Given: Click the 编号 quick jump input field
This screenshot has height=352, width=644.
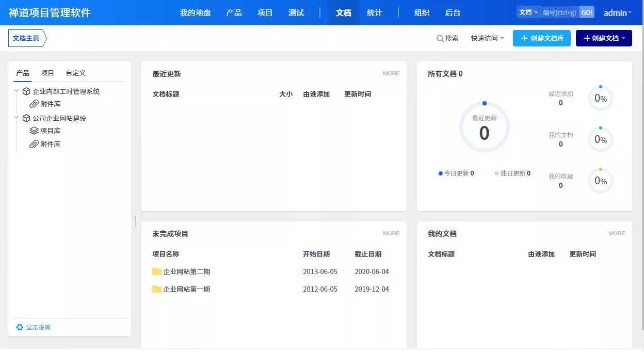Looking at the screenshot, I should [x=559, y=12].
